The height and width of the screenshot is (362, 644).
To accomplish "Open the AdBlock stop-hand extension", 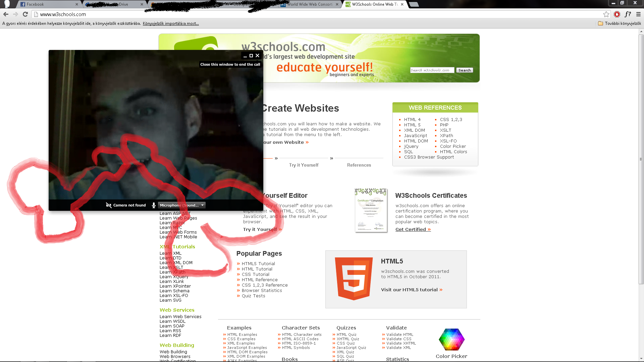I will point(617,14).
